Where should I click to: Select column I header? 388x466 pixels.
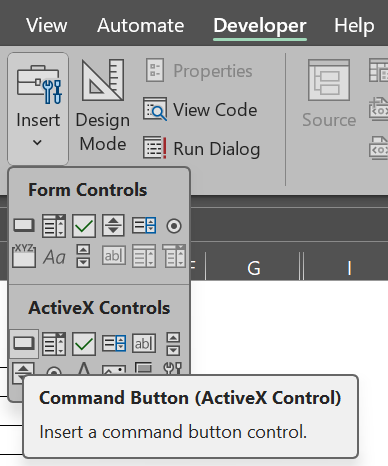[x=347, y=268]
